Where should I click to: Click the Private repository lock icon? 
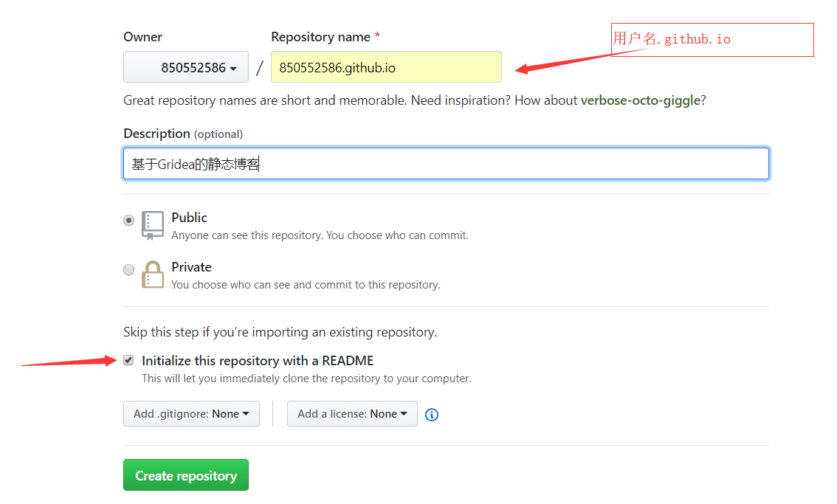click(x=153, y=275)
